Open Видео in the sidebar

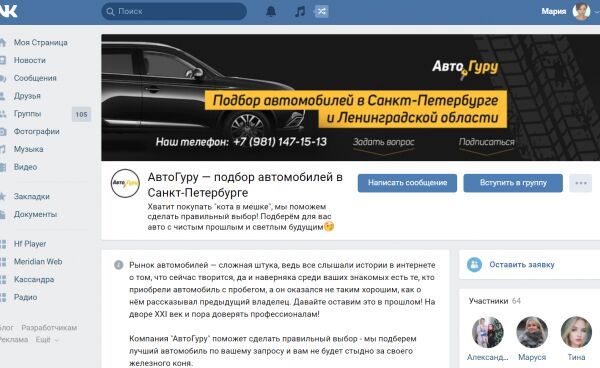[26, 167]
